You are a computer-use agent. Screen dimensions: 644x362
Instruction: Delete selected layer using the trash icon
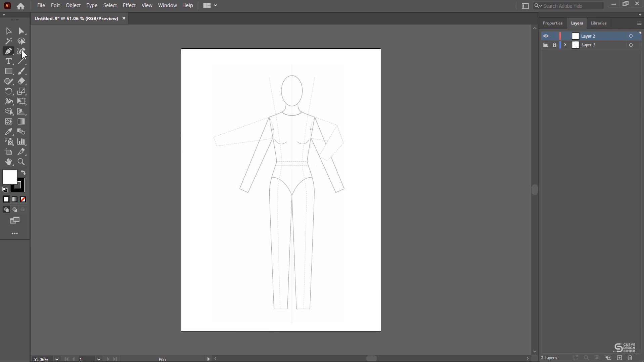point(630,358)
